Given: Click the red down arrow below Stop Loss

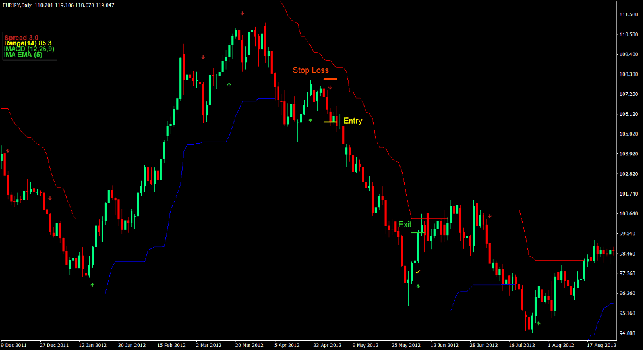Looking at the screenshot, I should [330, 88].
